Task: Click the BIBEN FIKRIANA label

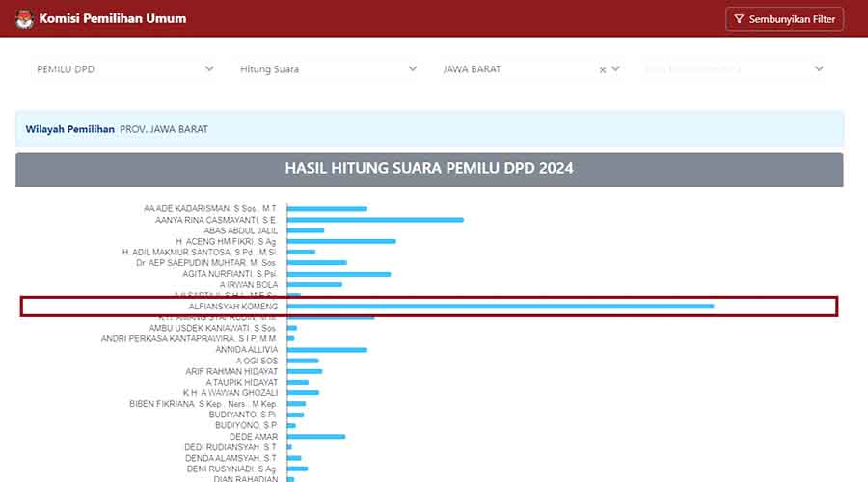Action: 203,404
